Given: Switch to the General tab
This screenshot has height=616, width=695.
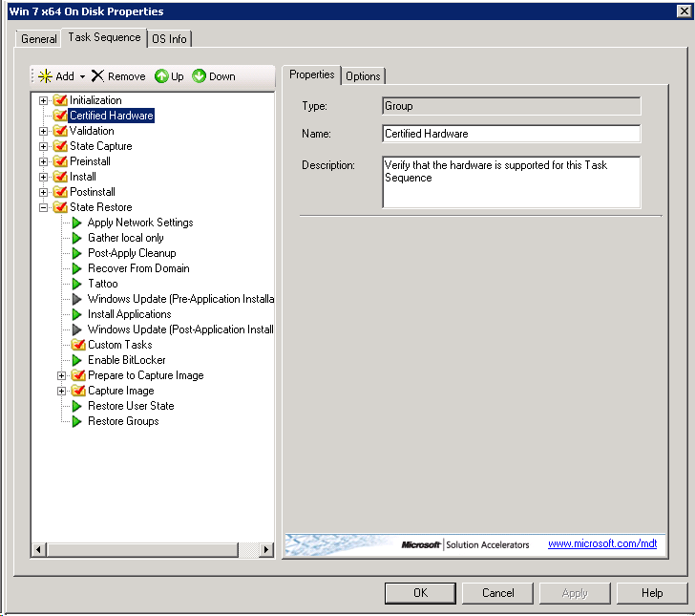Looking at the screenshot, I should coord(38,39).
